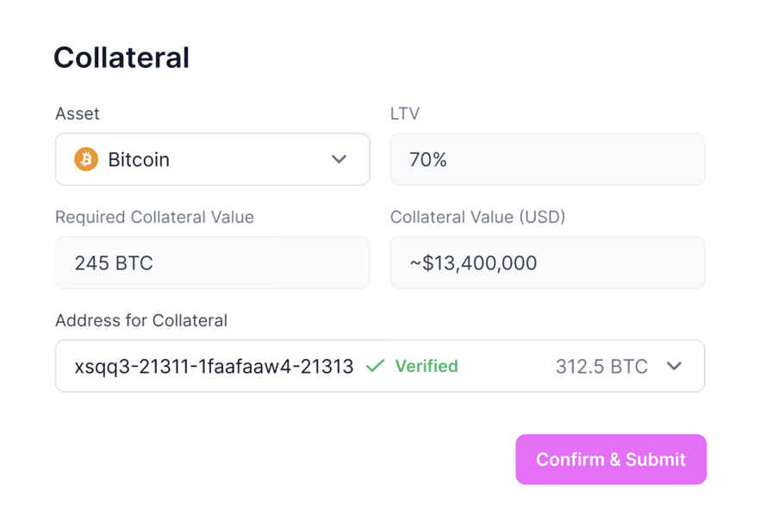This screenshot has height=532, width=766.
Task: Expand the Asset dropdown chevron
Action: pos(339,159)
